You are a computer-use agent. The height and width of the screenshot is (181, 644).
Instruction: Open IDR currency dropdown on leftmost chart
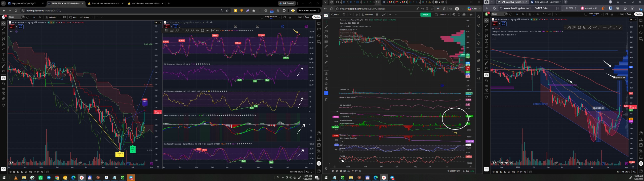point(158,22)
